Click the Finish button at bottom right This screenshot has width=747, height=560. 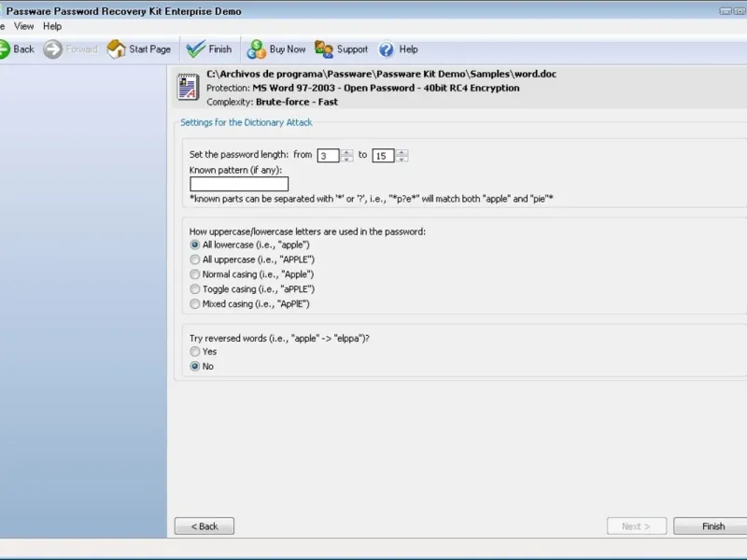click(x=711, y=526)
